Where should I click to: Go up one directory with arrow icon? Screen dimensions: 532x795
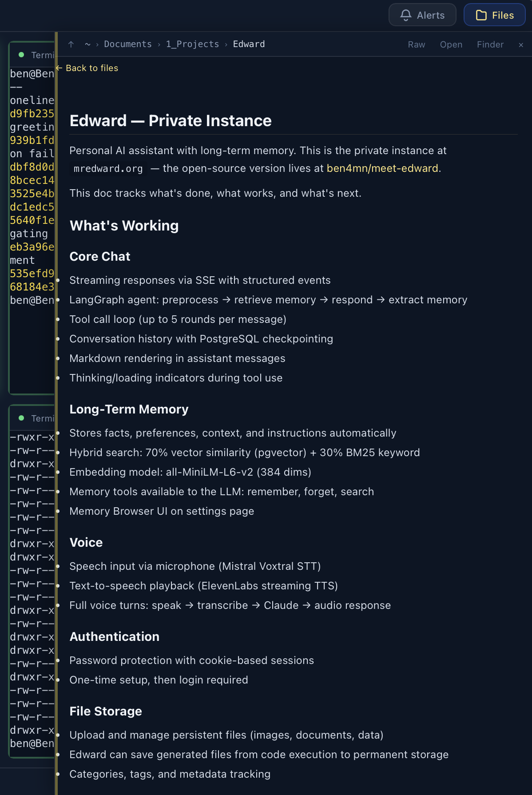click(x=71, y=44)
